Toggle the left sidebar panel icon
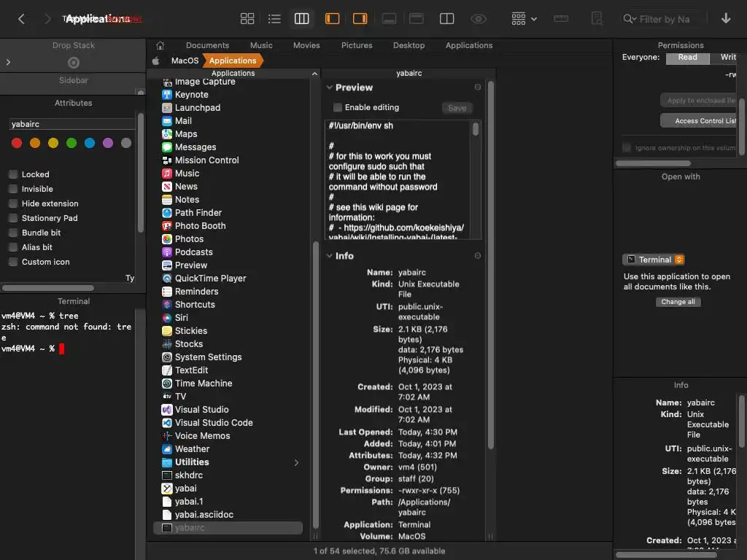The width and height of the screenshot is (747, 560). [x=332, y=19]
